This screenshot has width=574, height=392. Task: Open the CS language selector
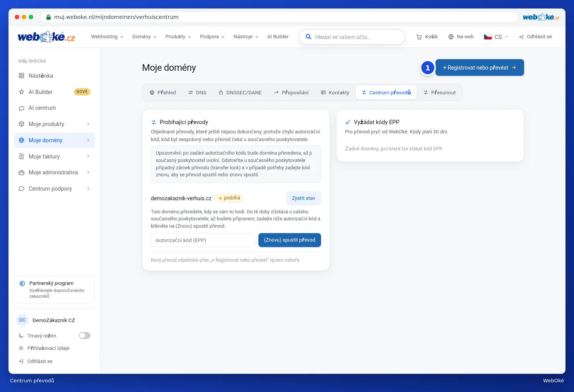tap(496, 37)
